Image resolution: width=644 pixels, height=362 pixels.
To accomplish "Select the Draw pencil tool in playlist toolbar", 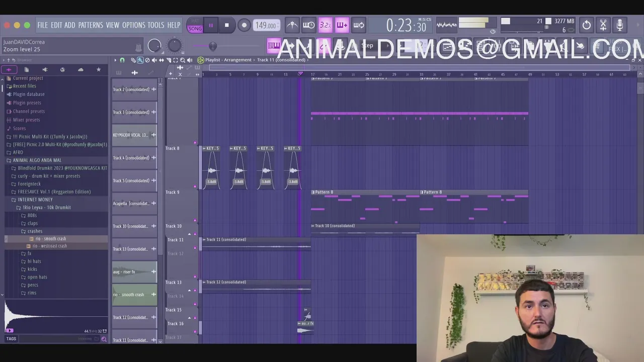I will pos(133,60).
